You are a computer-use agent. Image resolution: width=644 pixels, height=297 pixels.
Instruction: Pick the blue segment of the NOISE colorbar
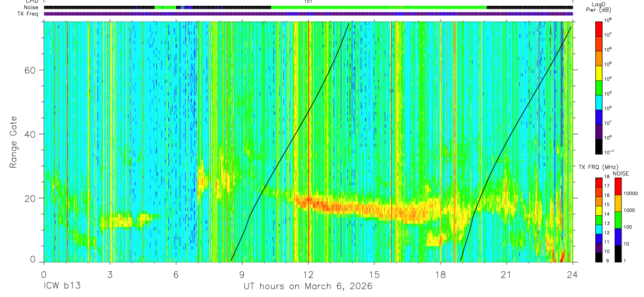(x=618, y=237)
